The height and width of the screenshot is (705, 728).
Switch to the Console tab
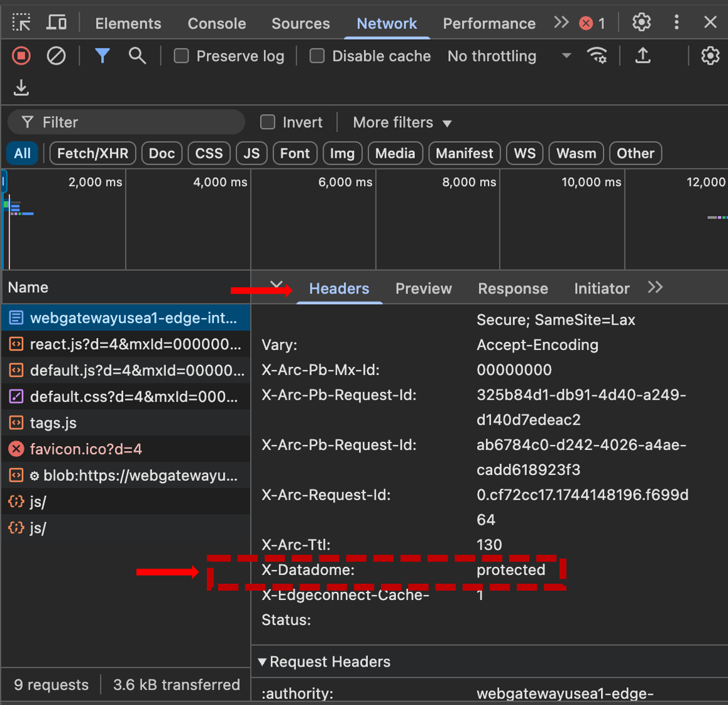(x=217, y=23)
